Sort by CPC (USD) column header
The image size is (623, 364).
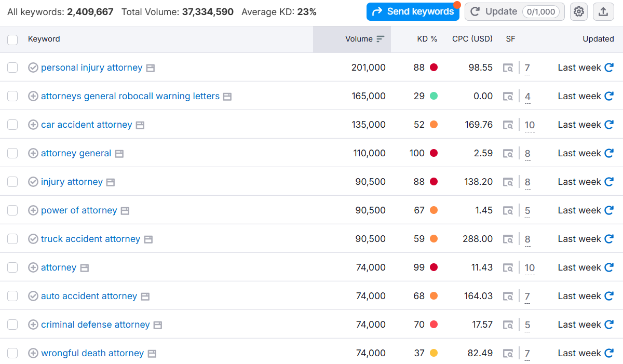coord(472,39)
